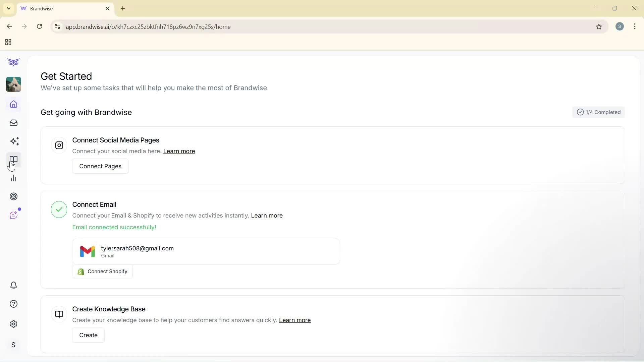Open the Inbox from the sidebar
The image size is (644, 362).
[x=13, y=123]
